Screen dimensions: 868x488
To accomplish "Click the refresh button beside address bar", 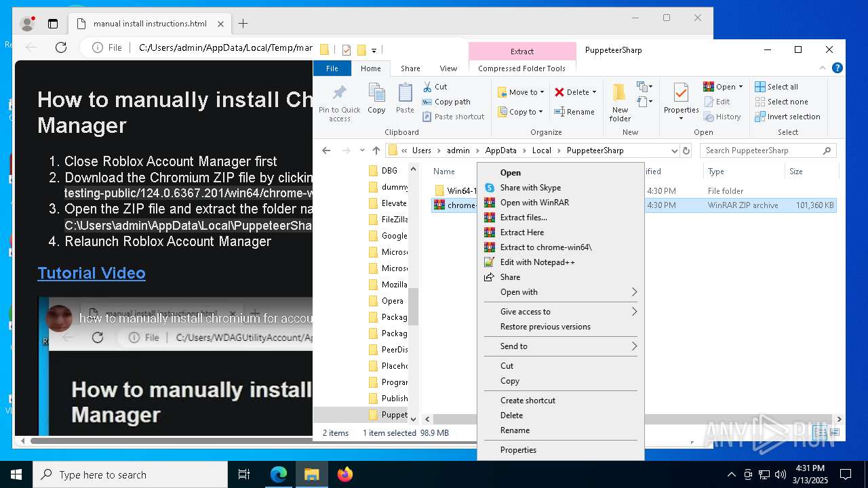I will pos(686,150).
